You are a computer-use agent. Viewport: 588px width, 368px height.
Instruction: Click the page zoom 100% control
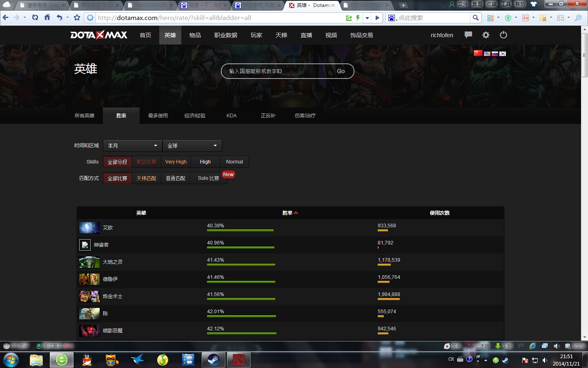575,346
